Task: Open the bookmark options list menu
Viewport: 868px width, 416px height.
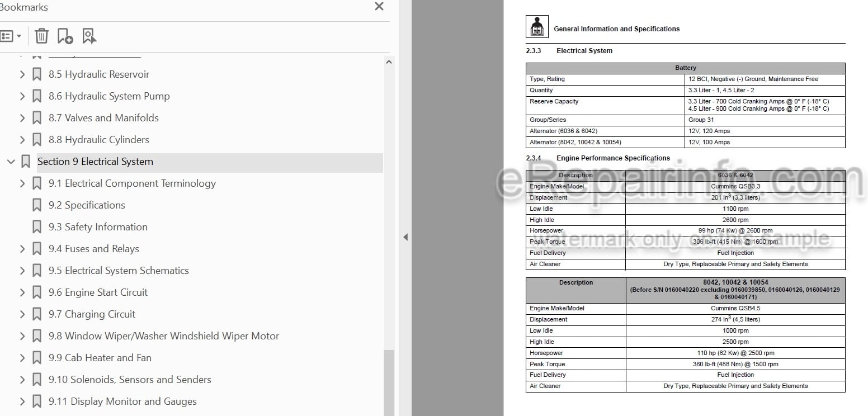Action: pyautogui.click(x=11, y=36)
